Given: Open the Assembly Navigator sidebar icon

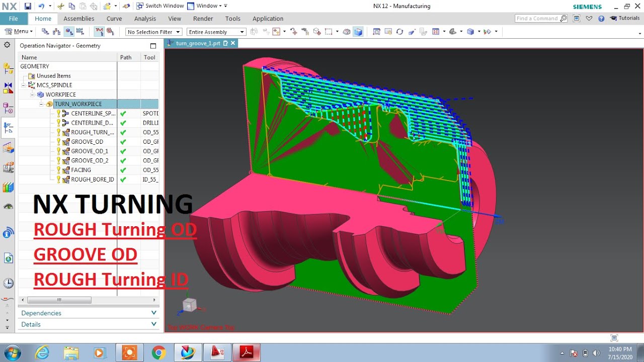Looking at the screenshot, I should click(8, 68).
